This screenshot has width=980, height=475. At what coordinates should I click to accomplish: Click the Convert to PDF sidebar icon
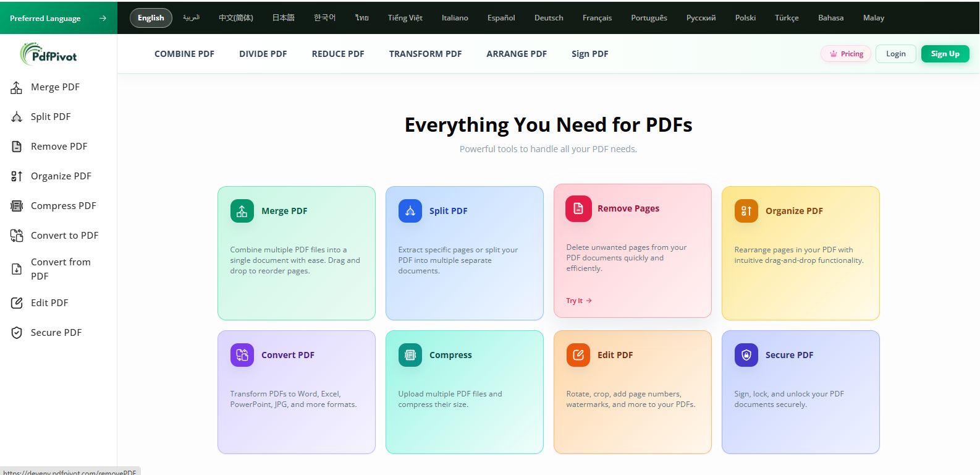pyautogui.click(x=17, y=236)
